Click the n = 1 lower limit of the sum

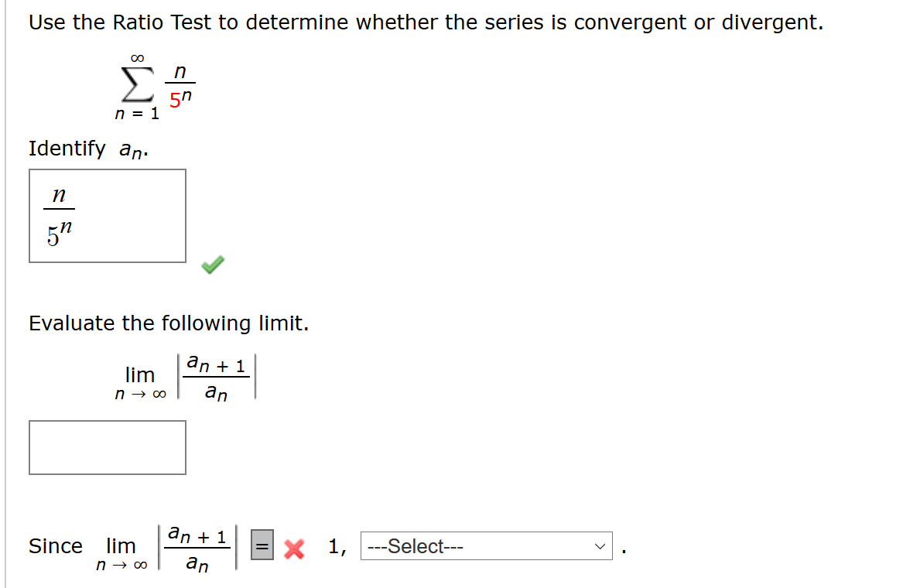point(137,115)
